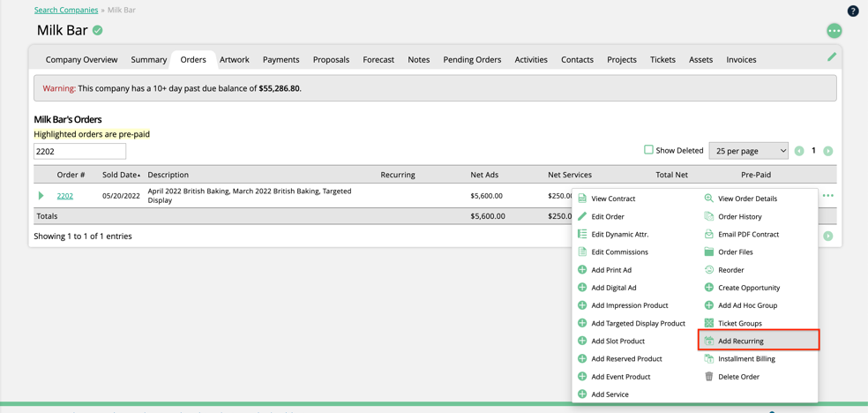Click the green edit pencil icon beside the tabs
The image size is (868, 413).
pyautogui.click(x=832, y=56)
